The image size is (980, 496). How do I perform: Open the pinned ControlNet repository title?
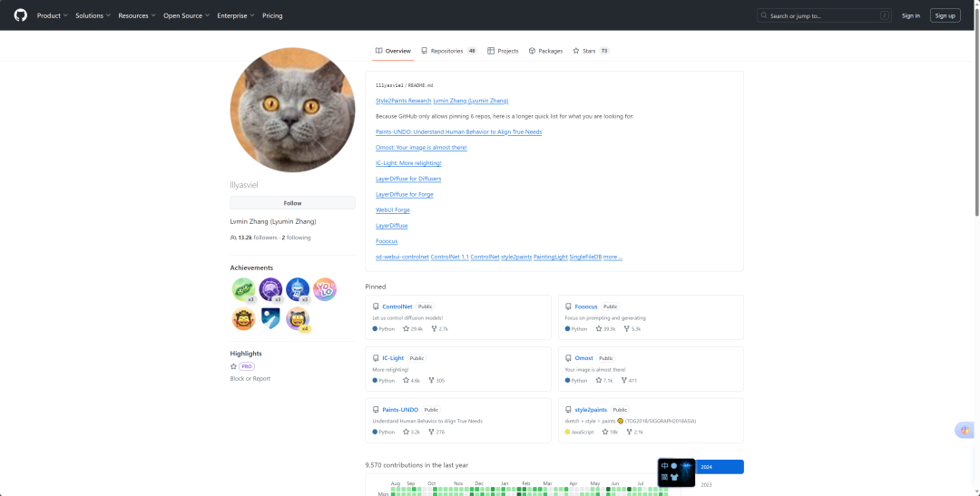[x=397, y=306]
